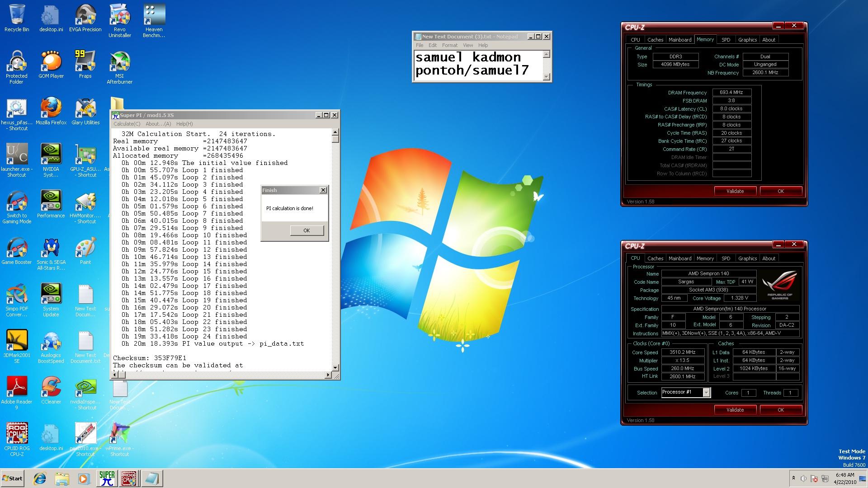Image resolution: width=868 pixels, height=488 pixels.
Task: Open Notepad Edit menu
Action: [433, 45]
